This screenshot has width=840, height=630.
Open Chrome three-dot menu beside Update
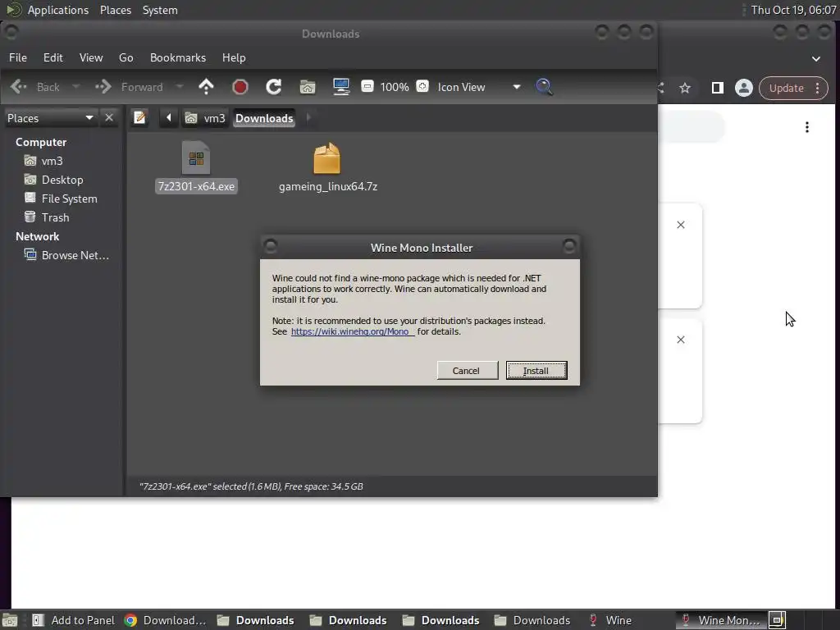[818, 88]
